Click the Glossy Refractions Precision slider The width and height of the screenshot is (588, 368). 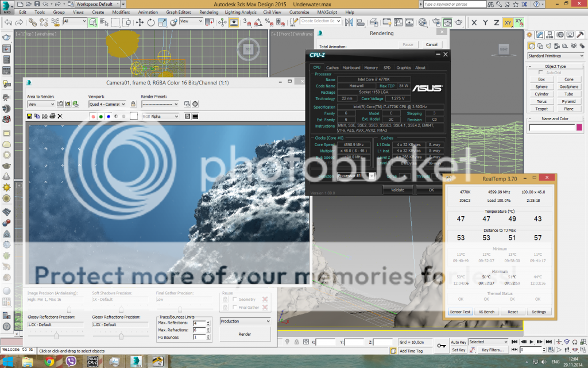121,335
